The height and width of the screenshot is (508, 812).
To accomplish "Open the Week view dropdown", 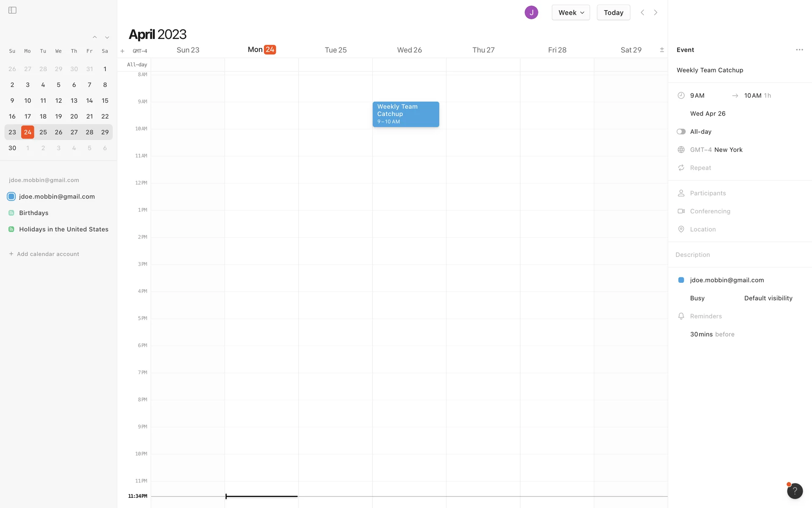I will point(571,12).
